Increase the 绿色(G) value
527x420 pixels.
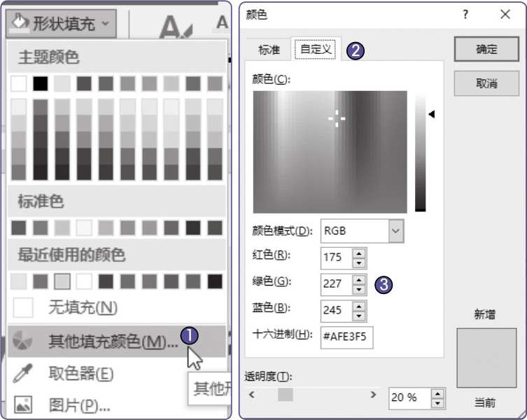point(359,280)
